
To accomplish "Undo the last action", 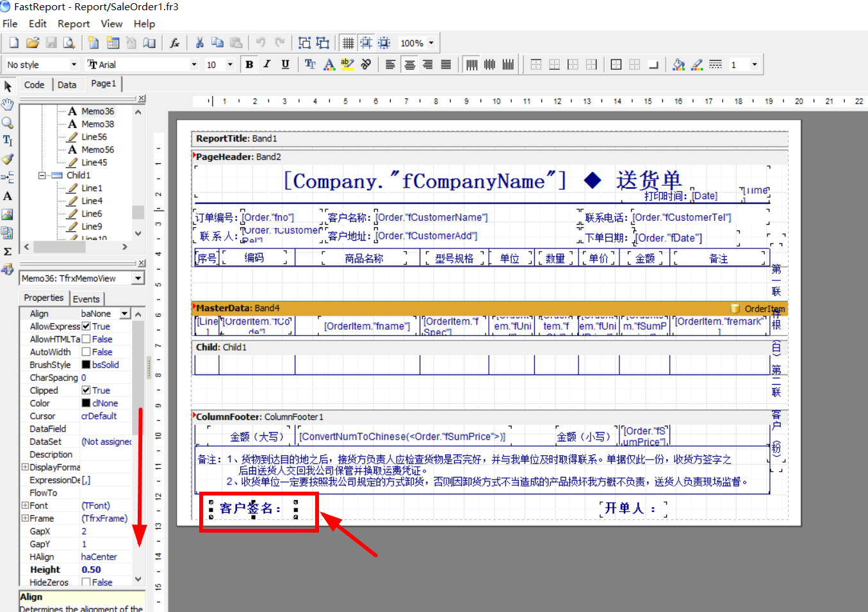I will click(261, 43).
